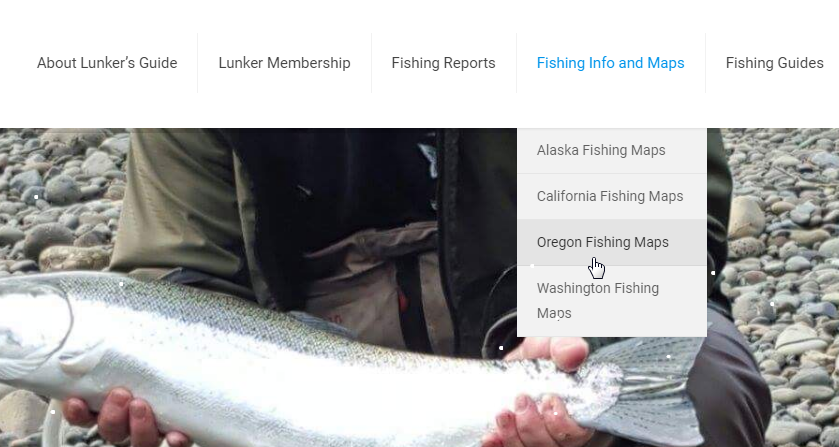Click the highlighted Oregon Fishing Maps entry

[612, 243]
